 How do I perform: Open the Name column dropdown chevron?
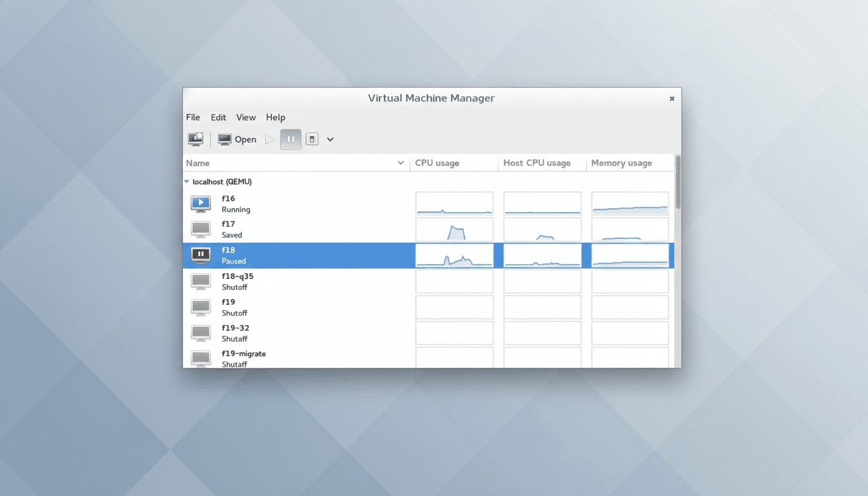click(400, 163)
